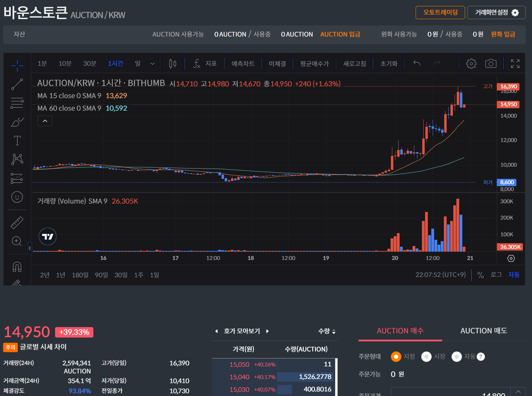The height and width of the screenshot is (396, 532).
Task: Show 미체결 open orders on chart
Action: click(x=277, y=64)
